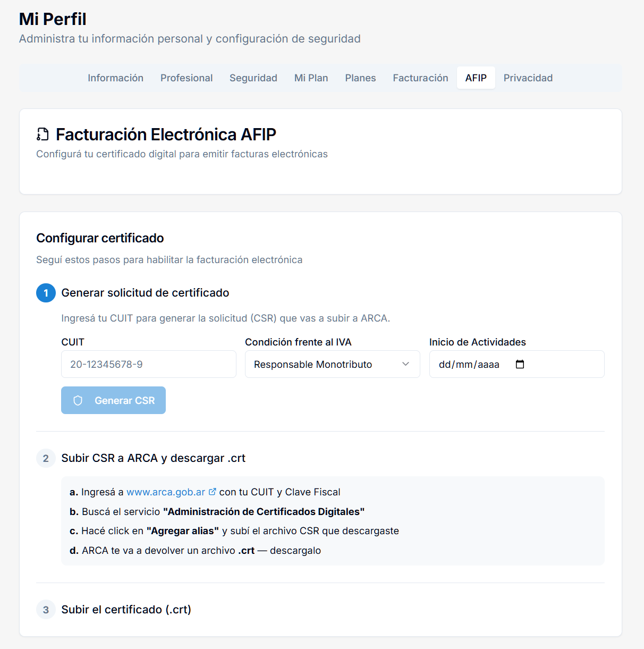Click the certificate document icon beside 'Facturación Electrónica AFIP'
Image resolution: width=644 pixels, height=649 pixels.
(x=43, y=134)
